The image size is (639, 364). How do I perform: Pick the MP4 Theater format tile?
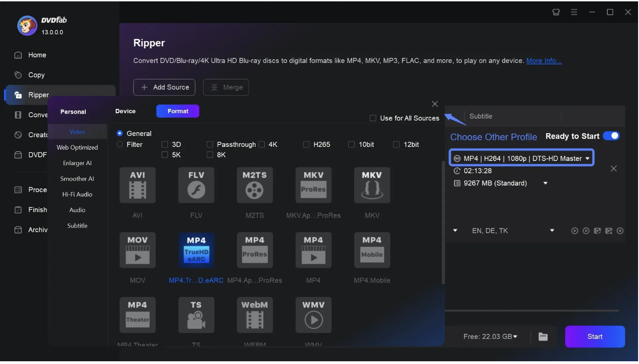pyautogui.click(x=137, y=315)
